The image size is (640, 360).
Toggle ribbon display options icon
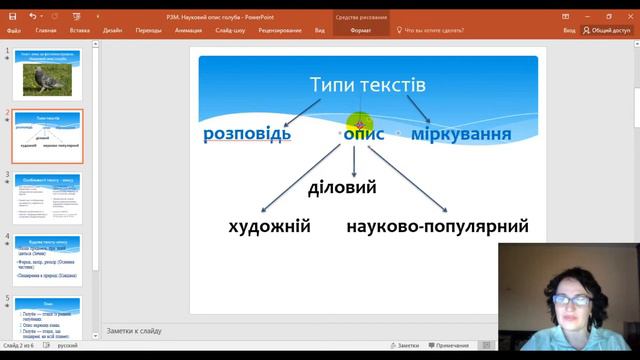coord(565,16)
